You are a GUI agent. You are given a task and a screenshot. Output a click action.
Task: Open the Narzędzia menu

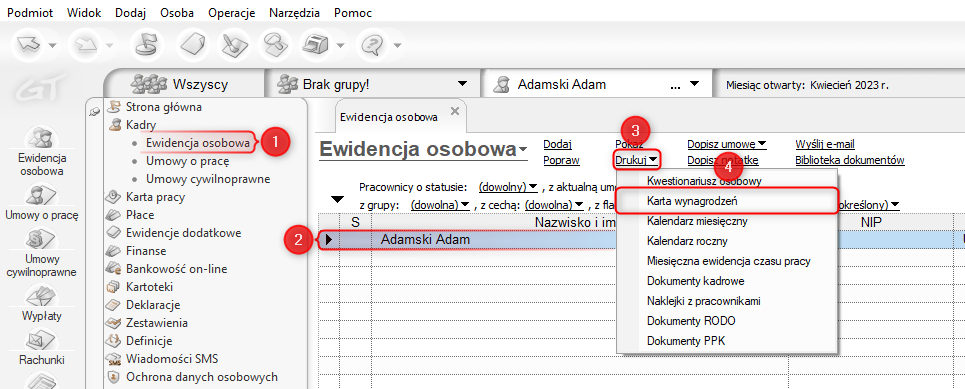[x=294, y=13]
